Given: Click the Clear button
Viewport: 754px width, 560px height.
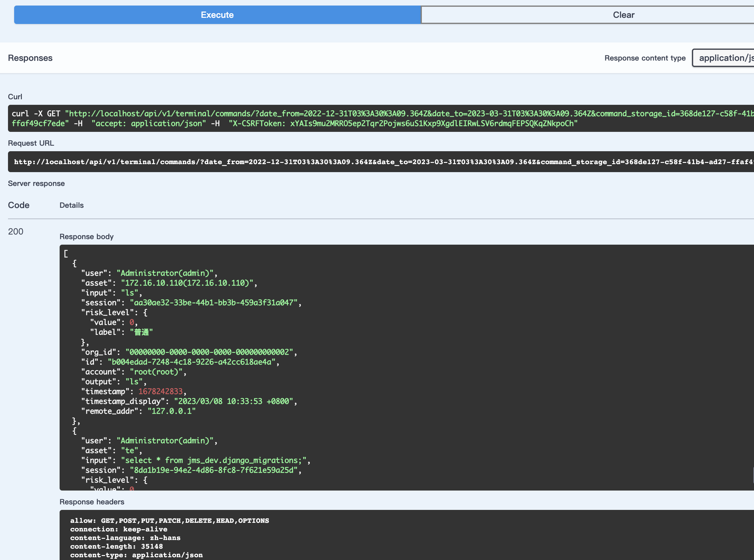Looking at the screenshot, I should coord(623,14).
